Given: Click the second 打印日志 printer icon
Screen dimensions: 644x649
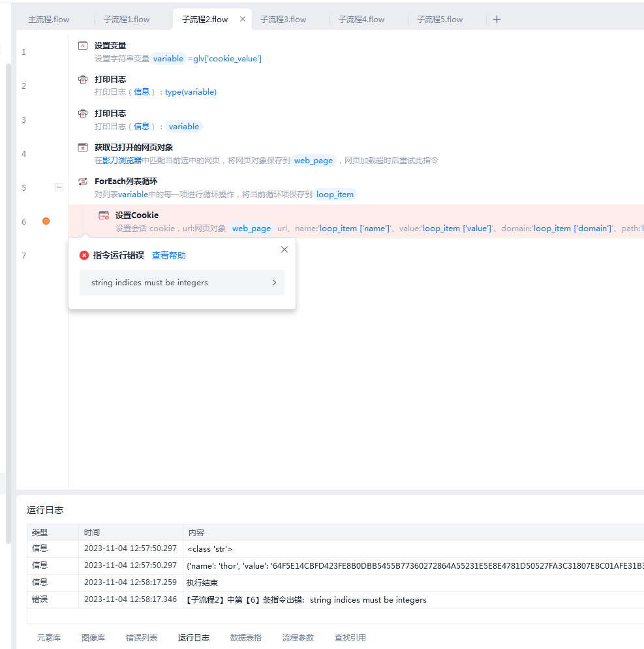Looking at the screenshot, I should point(83,114).
